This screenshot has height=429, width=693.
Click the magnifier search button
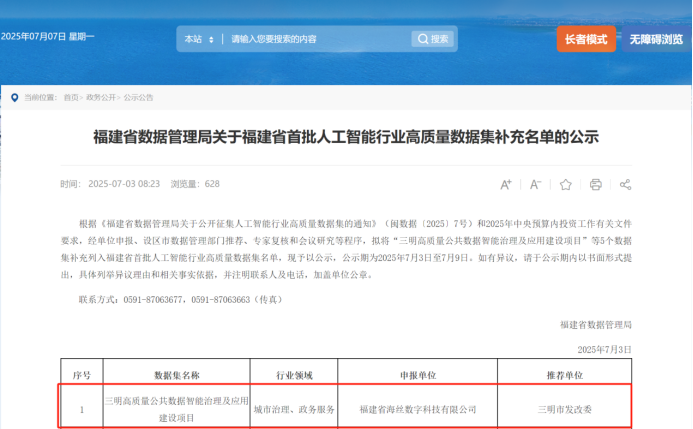(x=432, y=39)
